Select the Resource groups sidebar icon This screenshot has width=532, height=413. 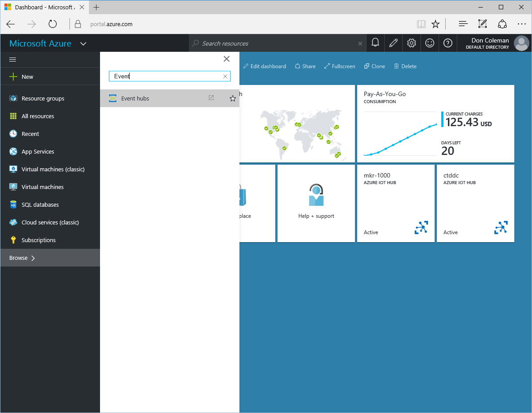13,98
